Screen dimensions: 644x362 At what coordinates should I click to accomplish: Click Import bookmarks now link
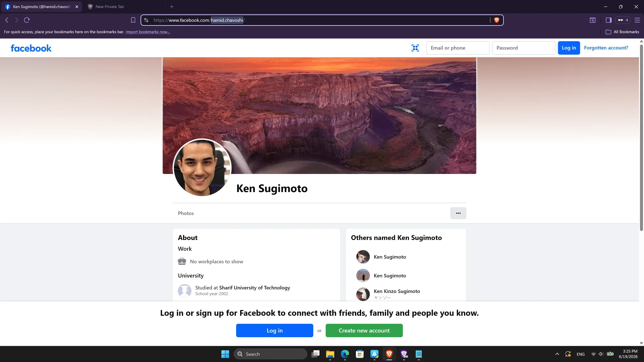tap(148, 32)
